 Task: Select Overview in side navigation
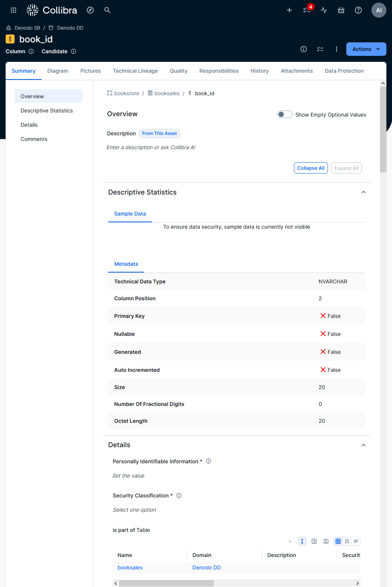pos(48,96)
